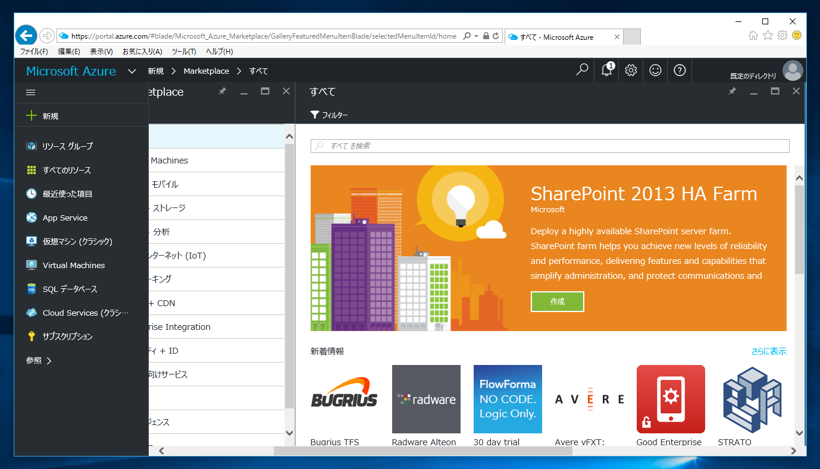
Task: Open browser home icon
Action: pos(753,36)
